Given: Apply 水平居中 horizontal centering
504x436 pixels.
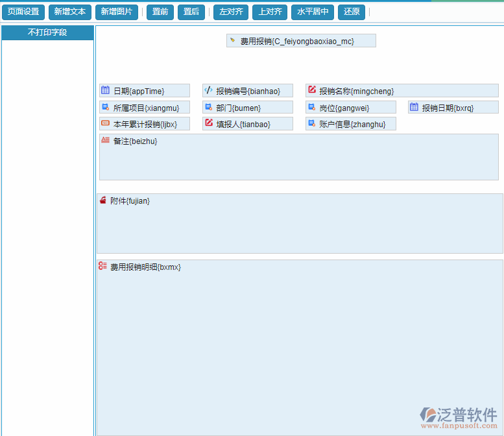Looking at the screenshot, I should (x=313, y=12).
